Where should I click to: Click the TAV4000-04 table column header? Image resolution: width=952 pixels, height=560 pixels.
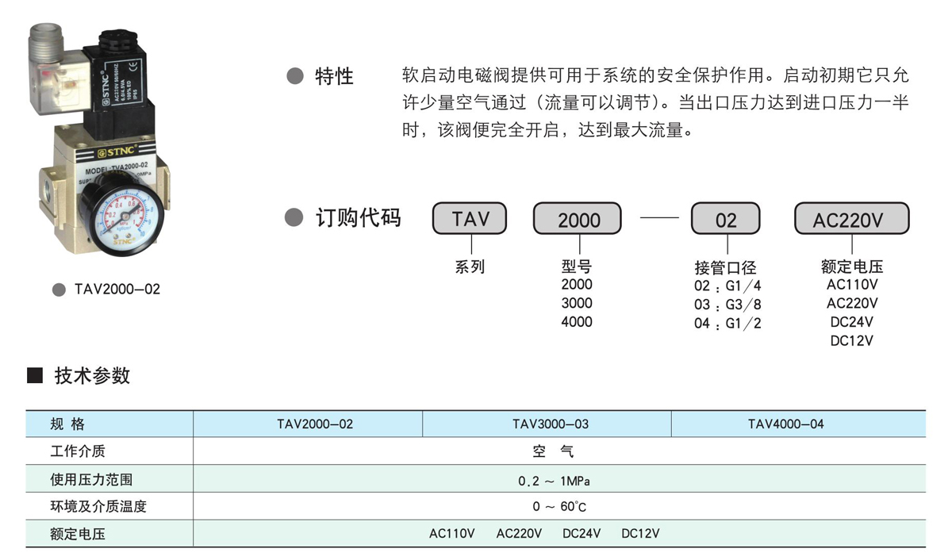point(785,424)
